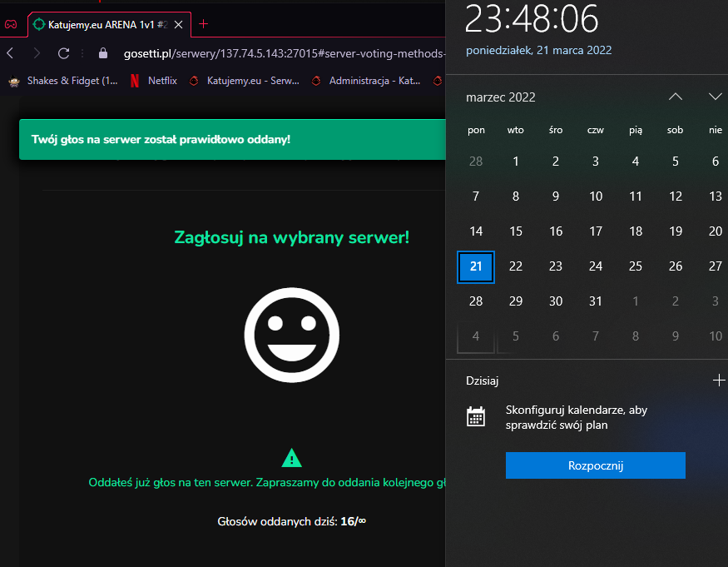Click the Zagłosuj na wybrany serwer heading
728x567 pixels.
coord(291,237)
